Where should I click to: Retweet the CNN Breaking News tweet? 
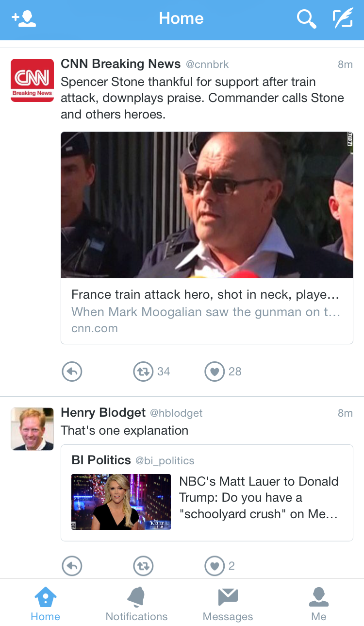coord(143,372)
